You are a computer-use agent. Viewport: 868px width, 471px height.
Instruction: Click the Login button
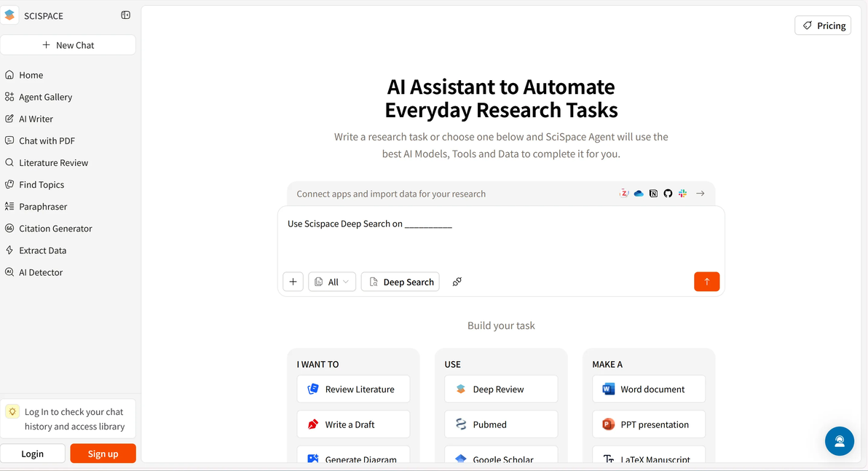[33, 454]
